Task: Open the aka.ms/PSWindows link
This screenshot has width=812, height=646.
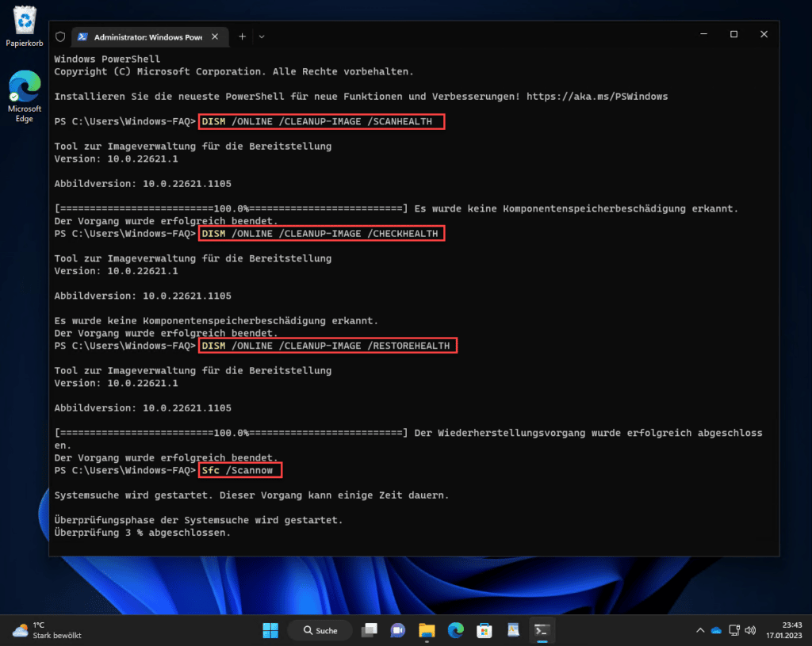Action: (x=597, y=96)
